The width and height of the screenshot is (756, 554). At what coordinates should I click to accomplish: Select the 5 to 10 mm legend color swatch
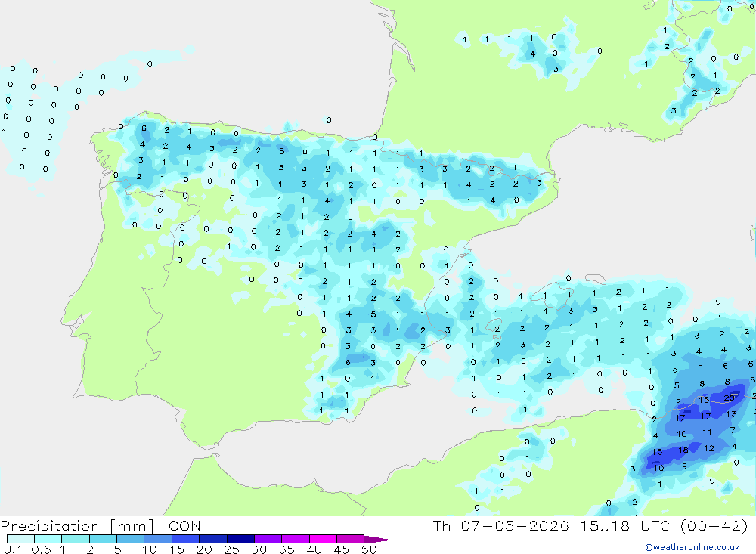click(x=131, y=539)
